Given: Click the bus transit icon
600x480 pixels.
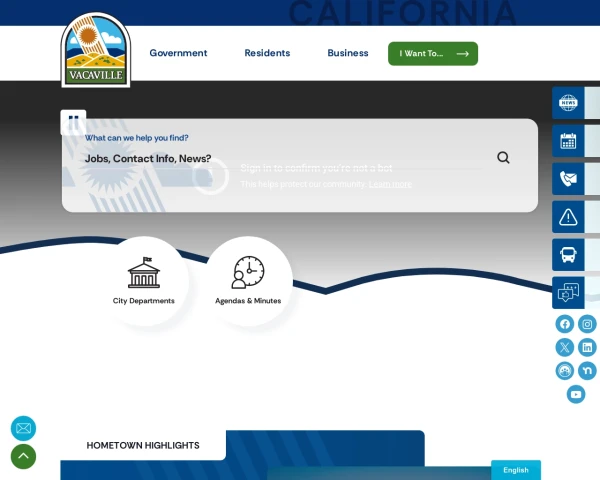Looking at the screenshot, I should click(568, 255).
